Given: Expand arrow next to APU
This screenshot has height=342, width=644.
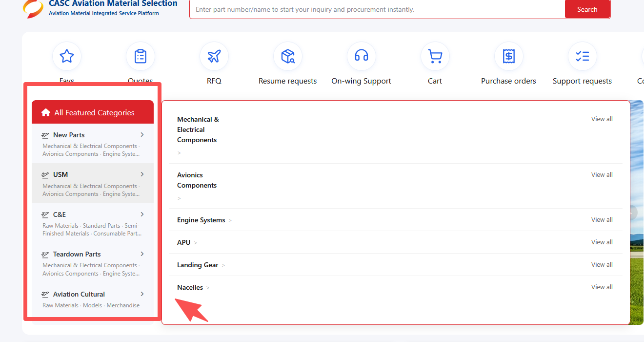Looking at the screenshot, I should (196, 243).
